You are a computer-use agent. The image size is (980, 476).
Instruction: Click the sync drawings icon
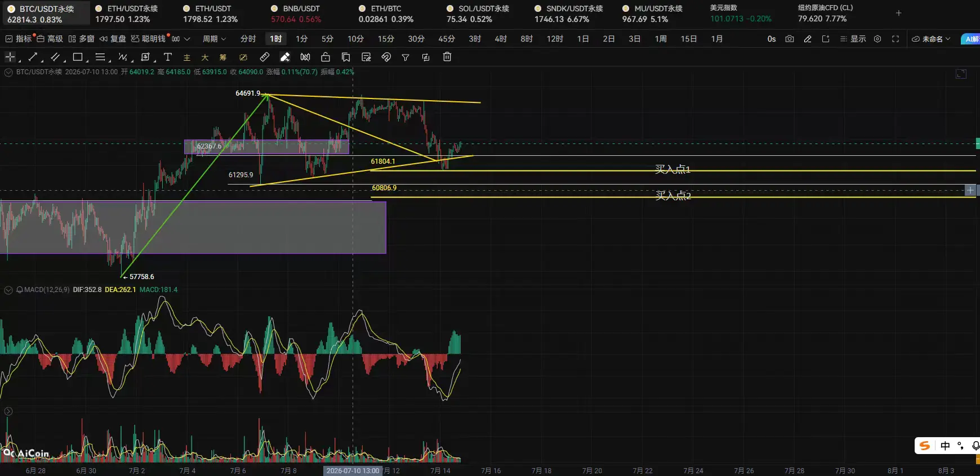coord(426,57)
